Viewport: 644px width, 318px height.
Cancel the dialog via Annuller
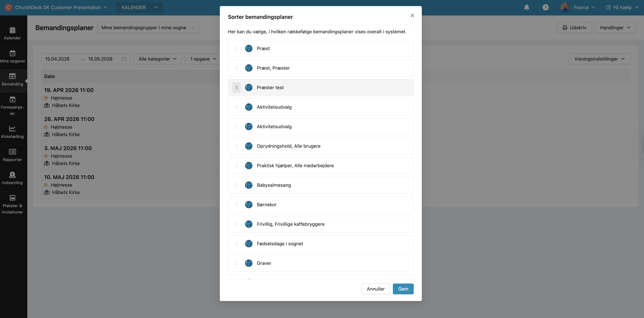(x=376, y=289)
